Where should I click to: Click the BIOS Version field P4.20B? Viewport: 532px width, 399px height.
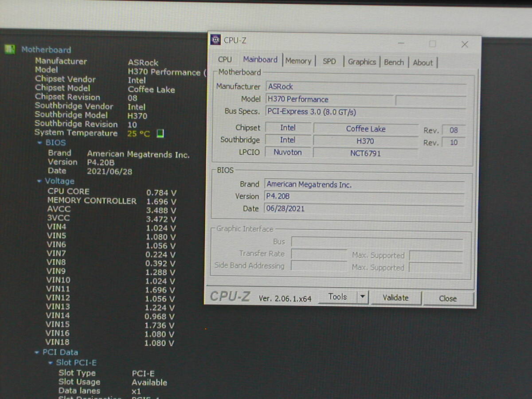[x=364, y=196]
